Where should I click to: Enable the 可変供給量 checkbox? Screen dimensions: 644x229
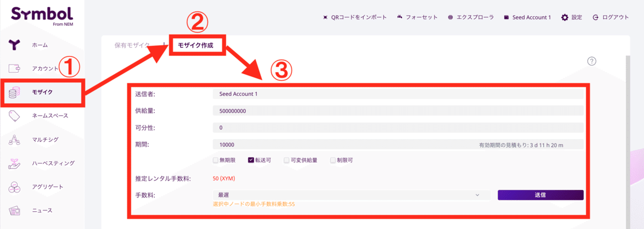click(x=286, y=160)
